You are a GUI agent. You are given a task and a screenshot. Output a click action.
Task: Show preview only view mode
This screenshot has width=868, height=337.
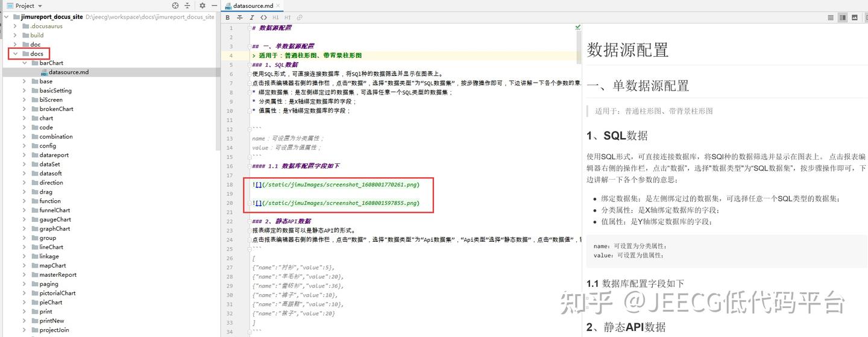tap(855, 17)
